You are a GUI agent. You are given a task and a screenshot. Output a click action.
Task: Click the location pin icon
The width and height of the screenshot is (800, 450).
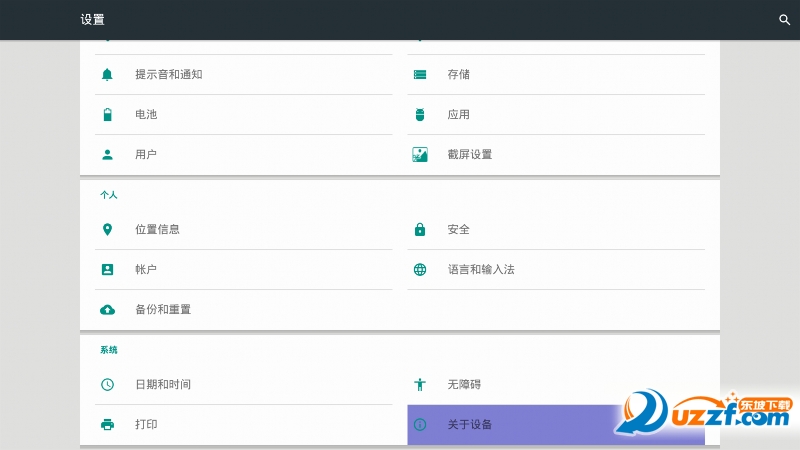coord(108,229)
